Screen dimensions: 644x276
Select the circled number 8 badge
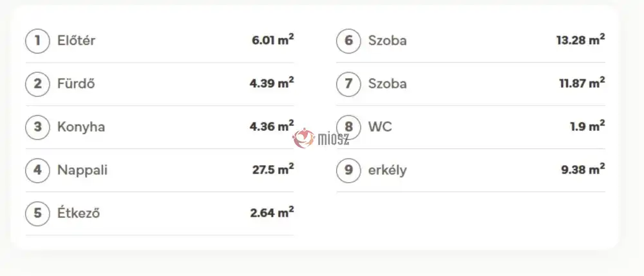tap(348, 127)
